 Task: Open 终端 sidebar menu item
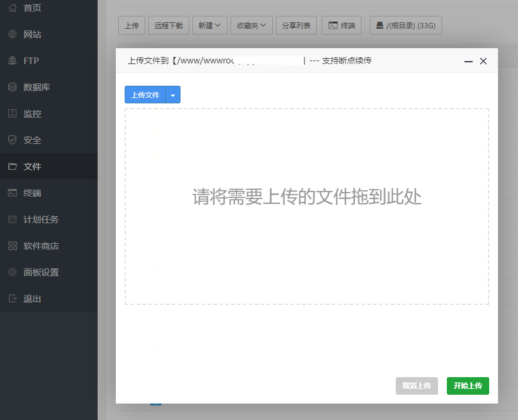32,193
